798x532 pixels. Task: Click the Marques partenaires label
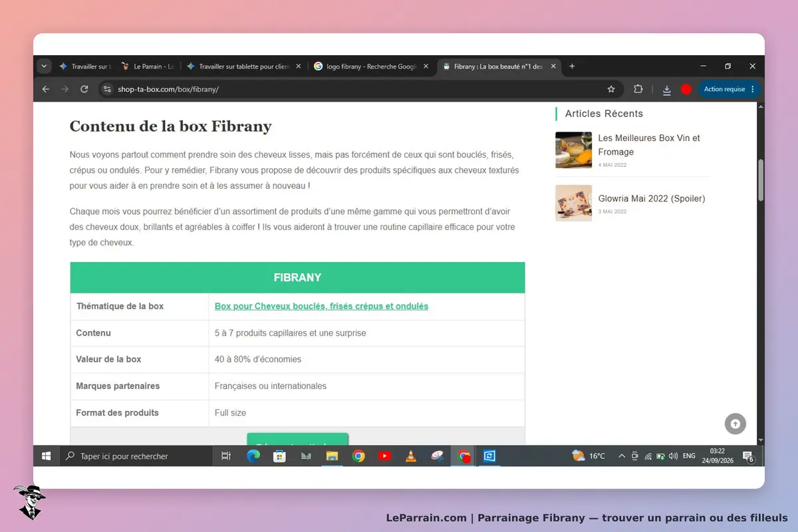tap(118, 386)
